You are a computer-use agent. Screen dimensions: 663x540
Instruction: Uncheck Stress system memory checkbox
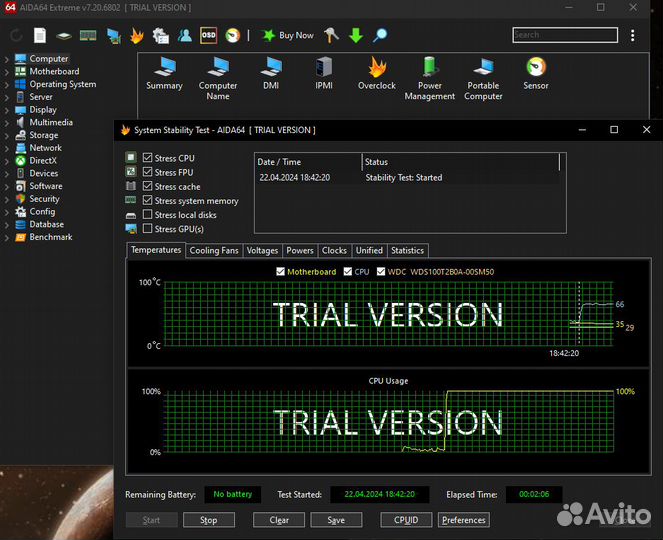click(x=147, y=200)
